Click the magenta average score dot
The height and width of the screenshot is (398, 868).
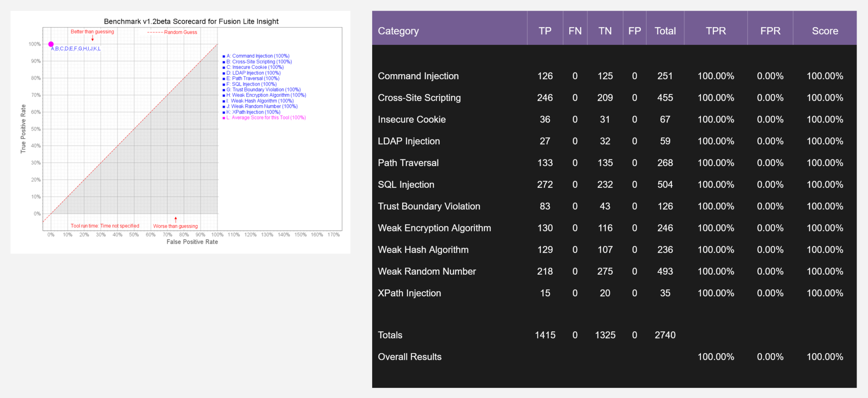(51, 44)
